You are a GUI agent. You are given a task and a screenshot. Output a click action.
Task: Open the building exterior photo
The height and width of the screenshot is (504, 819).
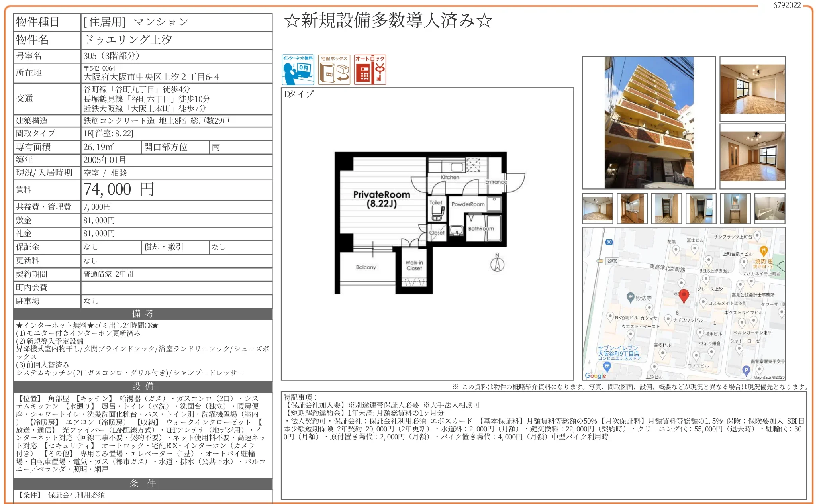(649, 122)
